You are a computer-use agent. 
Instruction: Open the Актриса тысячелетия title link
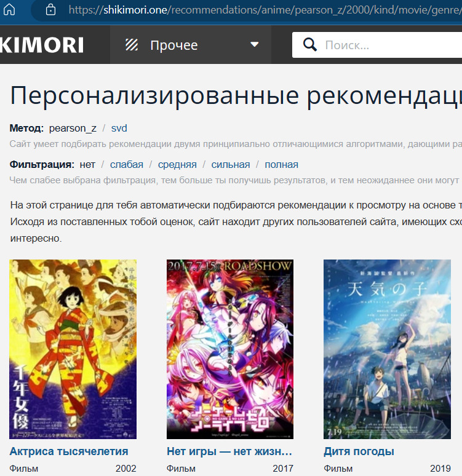[69, 451]
